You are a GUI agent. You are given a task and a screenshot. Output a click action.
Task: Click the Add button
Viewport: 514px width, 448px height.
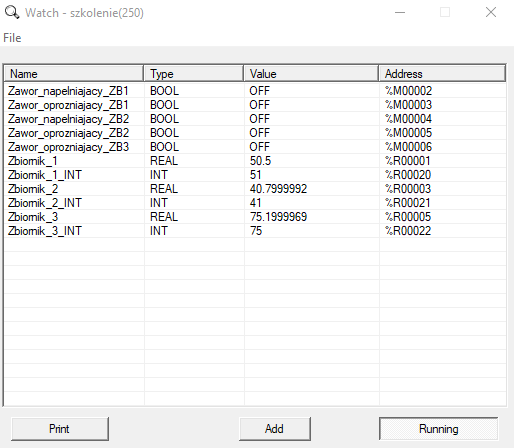pyautogui.click(x=274, y=429)
